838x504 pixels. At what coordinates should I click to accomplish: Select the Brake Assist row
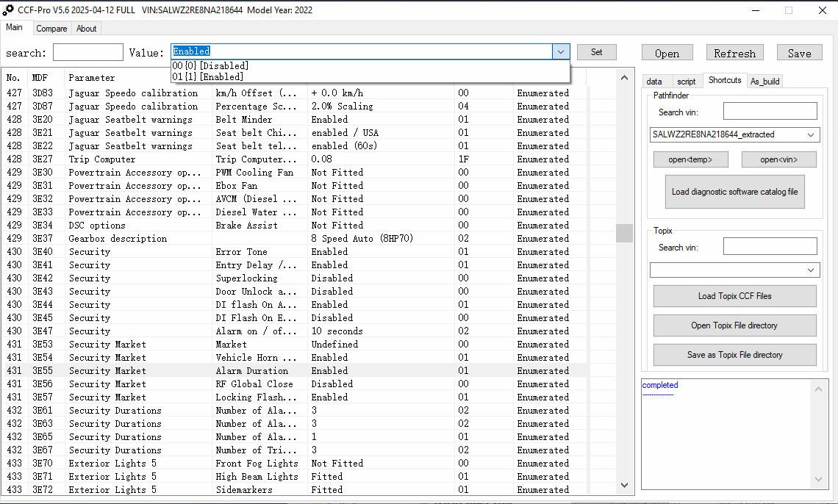[x=294, y=226]
